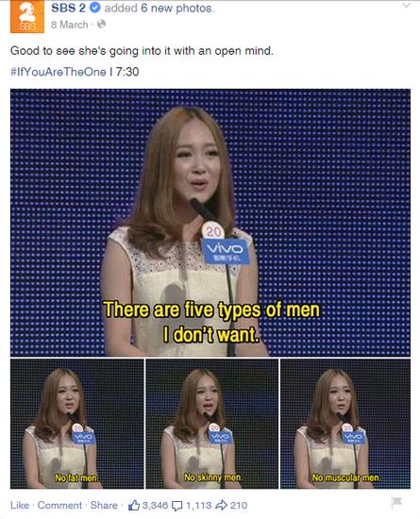Open the SBS 2 page name link
420x519 pixels.
click(x=69, y=8)
